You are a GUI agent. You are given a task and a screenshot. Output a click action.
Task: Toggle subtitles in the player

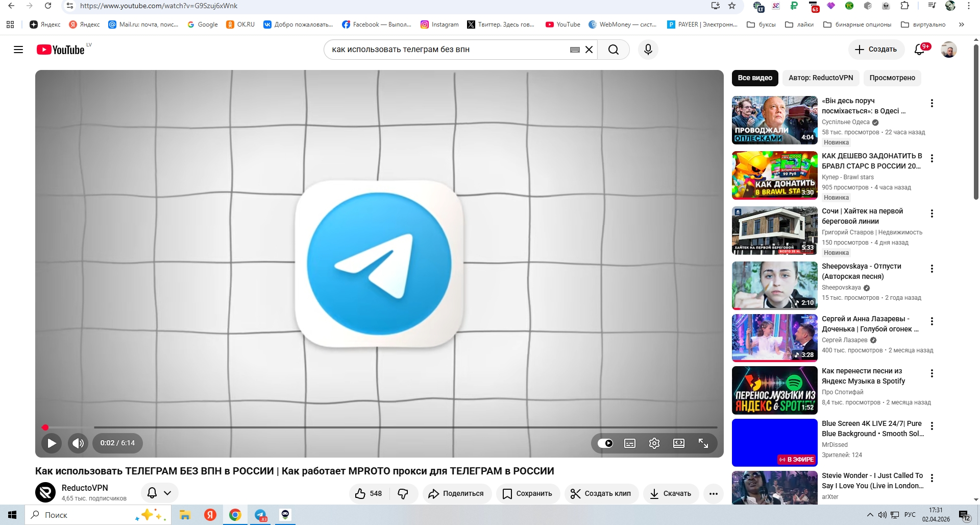[630, 443]
